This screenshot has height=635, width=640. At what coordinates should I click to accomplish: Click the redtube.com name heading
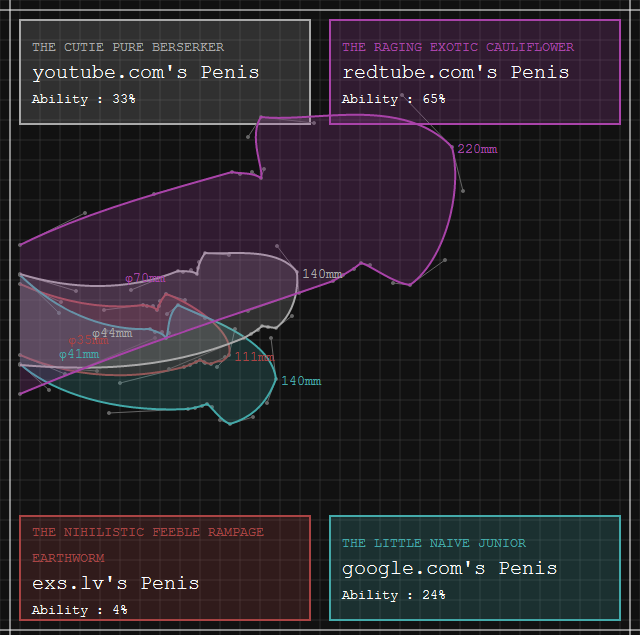click(x=455, y=72)
